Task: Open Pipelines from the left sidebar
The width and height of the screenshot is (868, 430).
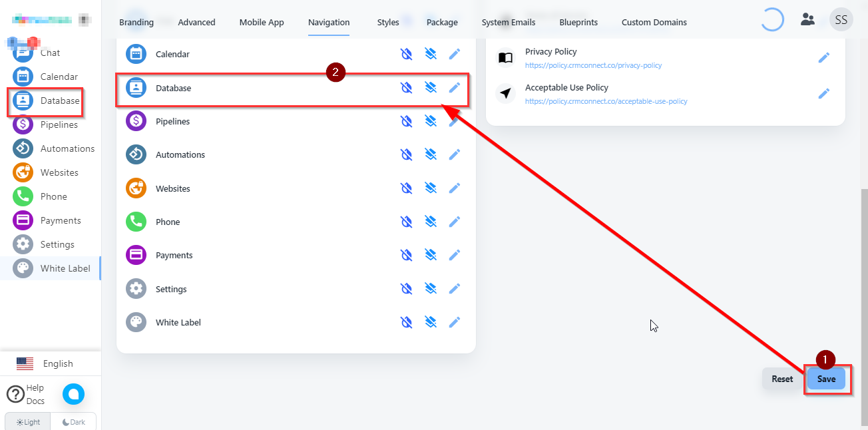Action: (59, 124)
